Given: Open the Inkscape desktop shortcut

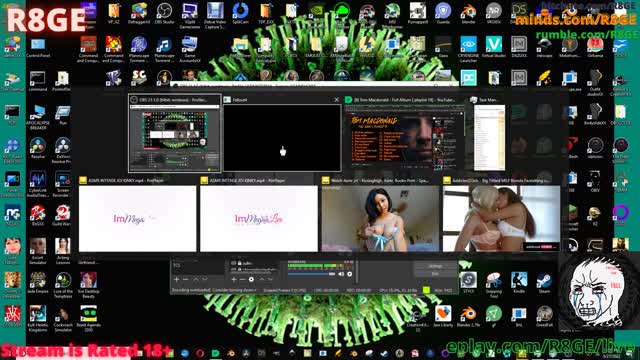Looking at the screenshot, I should [x=544, y=47].
